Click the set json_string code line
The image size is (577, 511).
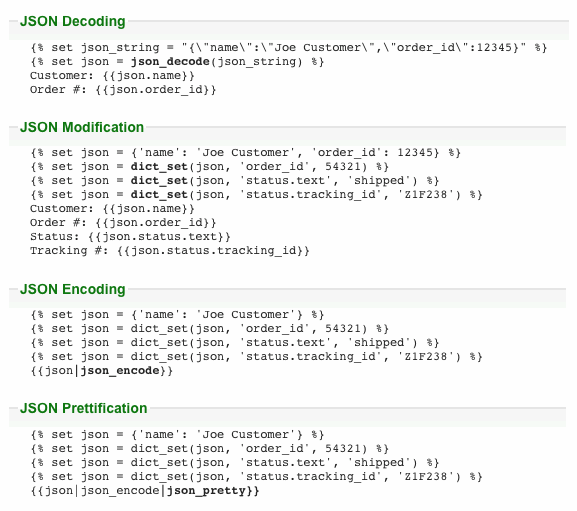click(289, 47)
